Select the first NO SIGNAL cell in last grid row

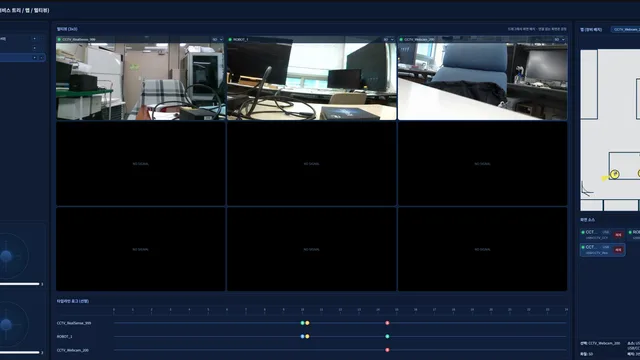(140, 249)
